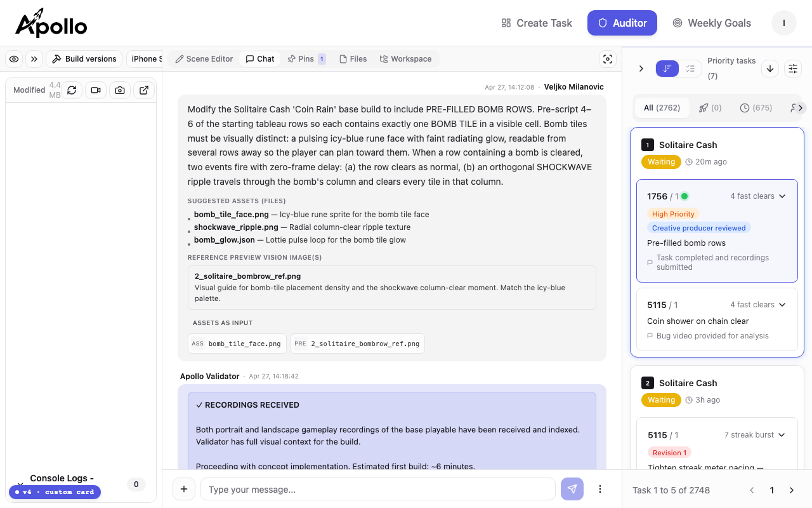Open the 2_solitaire_bombrow_ref.png input asset chip

358,344
